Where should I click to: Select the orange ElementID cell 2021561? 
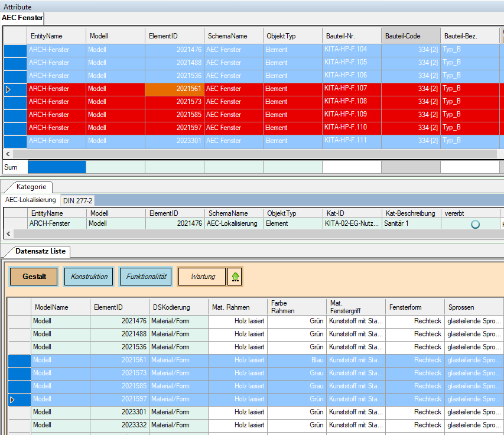tap(174, 89)
